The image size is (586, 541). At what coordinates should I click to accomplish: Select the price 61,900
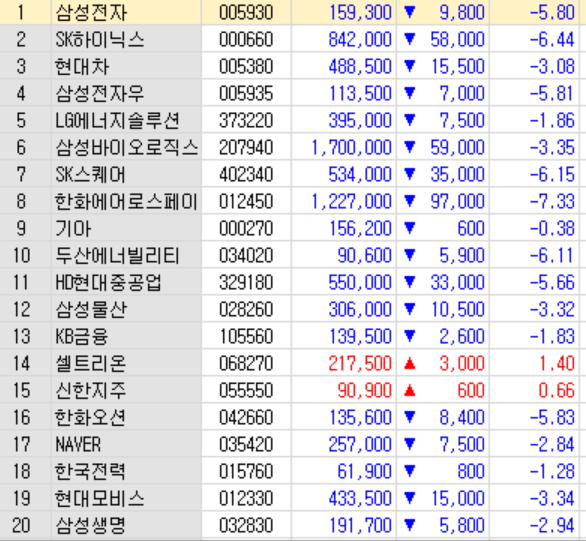[x=364, y=472]
